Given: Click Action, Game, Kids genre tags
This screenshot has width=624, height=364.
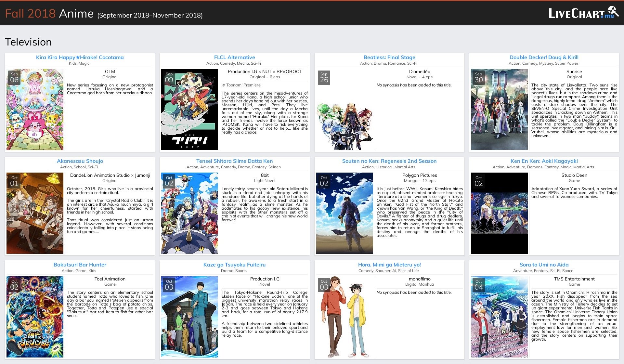Looking at the screenshot, I should tap(79, 271).
